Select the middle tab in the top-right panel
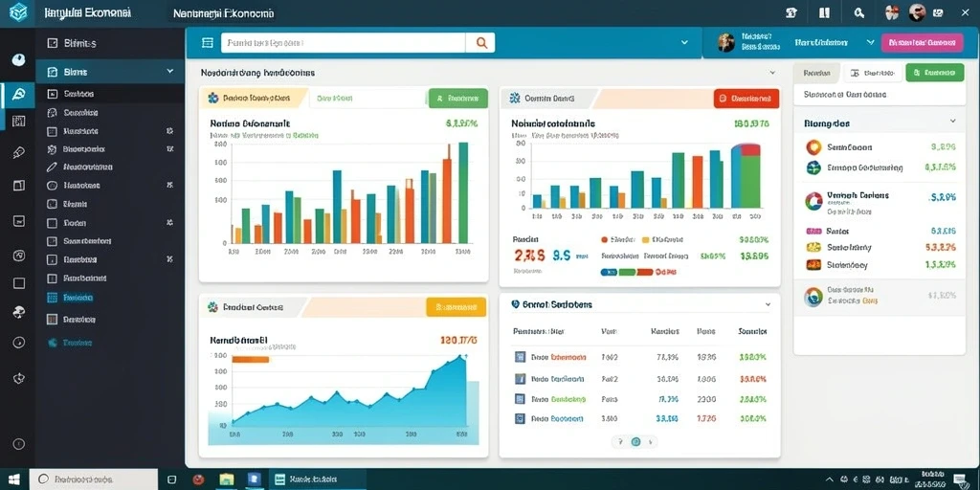980x490 pixels. (873, 73)
